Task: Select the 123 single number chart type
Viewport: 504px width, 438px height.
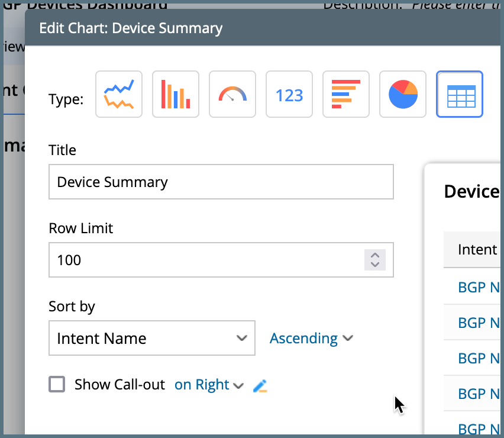Action: [289, 95]
